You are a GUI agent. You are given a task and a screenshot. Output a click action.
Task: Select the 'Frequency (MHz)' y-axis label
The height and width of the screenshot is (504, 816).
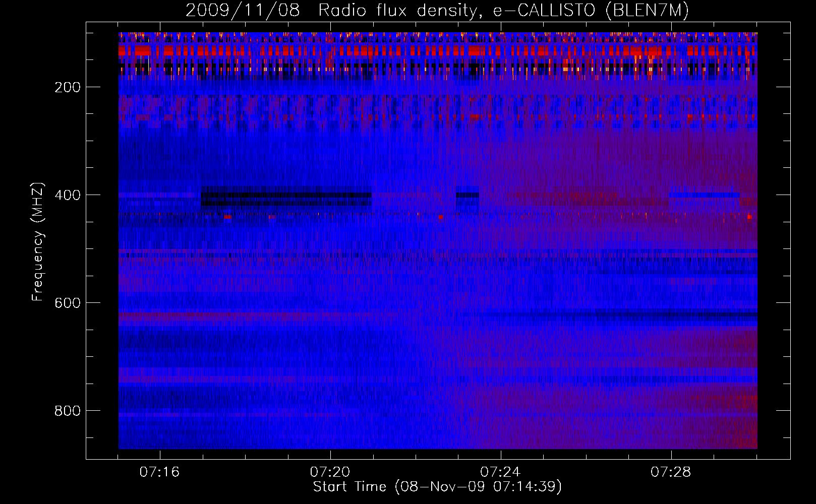(x=38, y=242)
